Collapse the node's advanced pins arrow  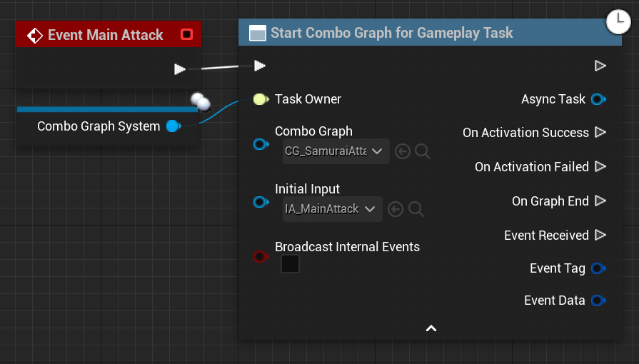pyautogui.click(x=431, y=328)
